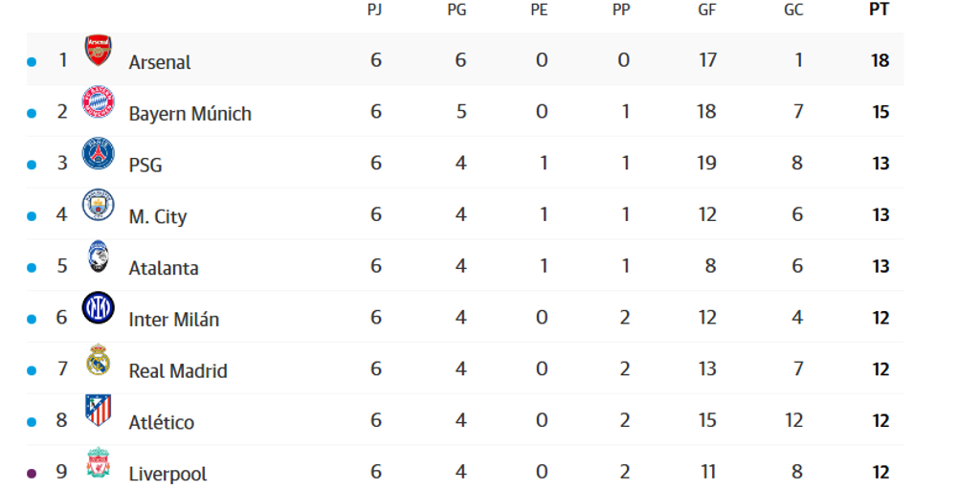The image size is (980, 490).
Task: Click the PJ matches played column header
Action: click(376, 11)
